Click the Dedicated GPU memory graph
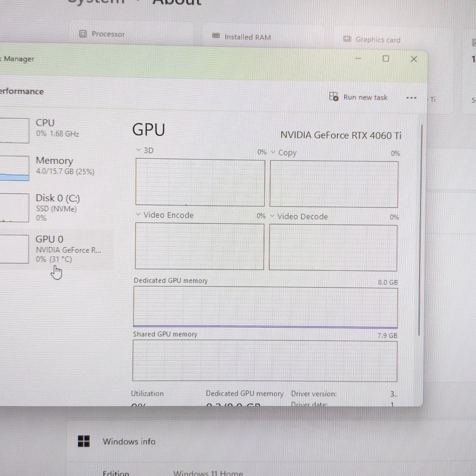Image resolution: width=476 pixels, height=476 pixels. [x=266, y=307]
